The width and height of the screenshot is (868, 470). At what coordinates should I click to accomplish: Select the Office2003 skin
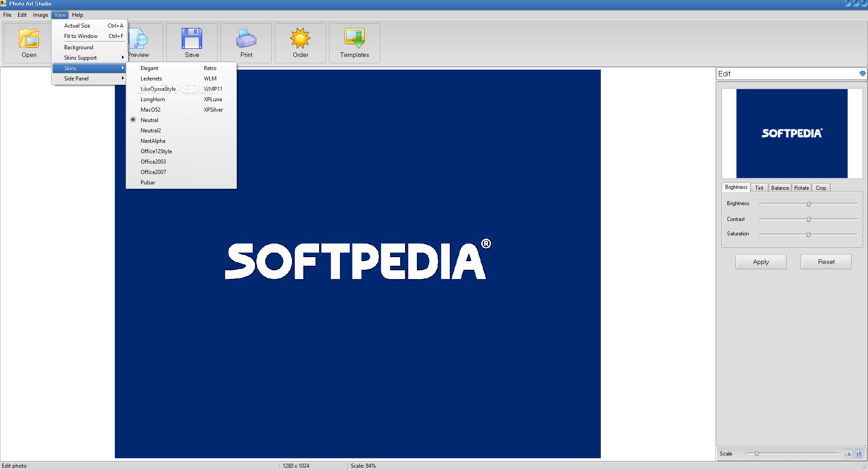point(153,161)
